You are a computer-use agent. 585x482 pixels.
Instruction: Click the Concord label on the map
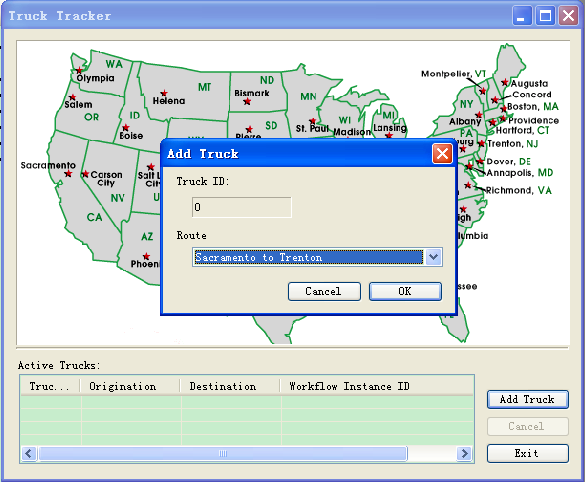[532, 94]
